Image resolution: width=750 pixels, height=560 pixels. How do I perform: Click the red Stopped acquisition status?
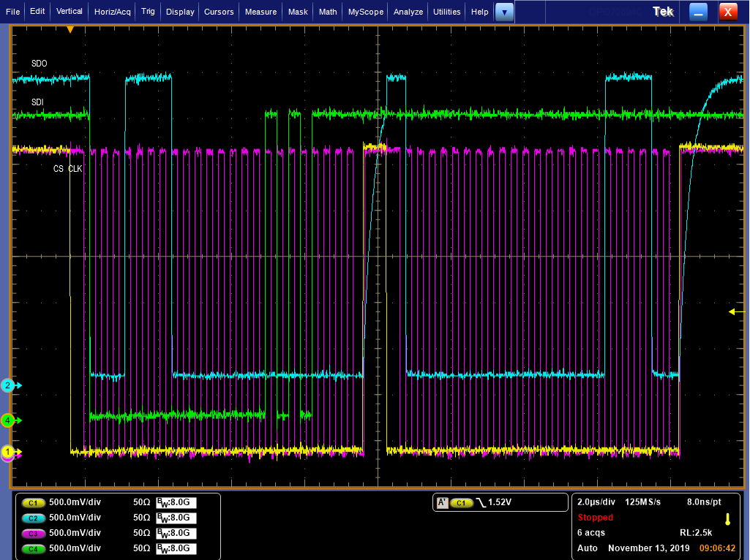[x=595, y=518]
